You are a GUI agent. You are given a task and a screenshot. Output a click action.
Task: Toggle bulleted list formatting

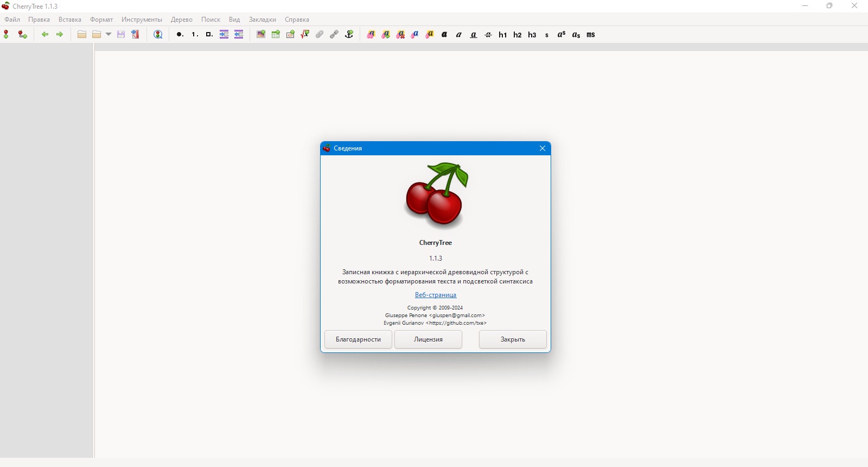(x=180, y=34)
